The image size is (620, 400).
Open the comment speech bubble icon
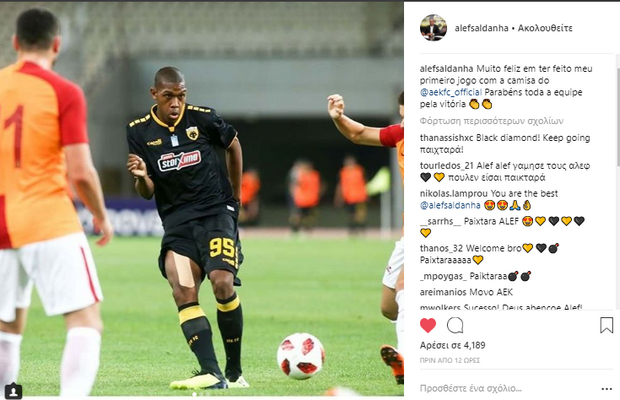click(x=455, y=325)
